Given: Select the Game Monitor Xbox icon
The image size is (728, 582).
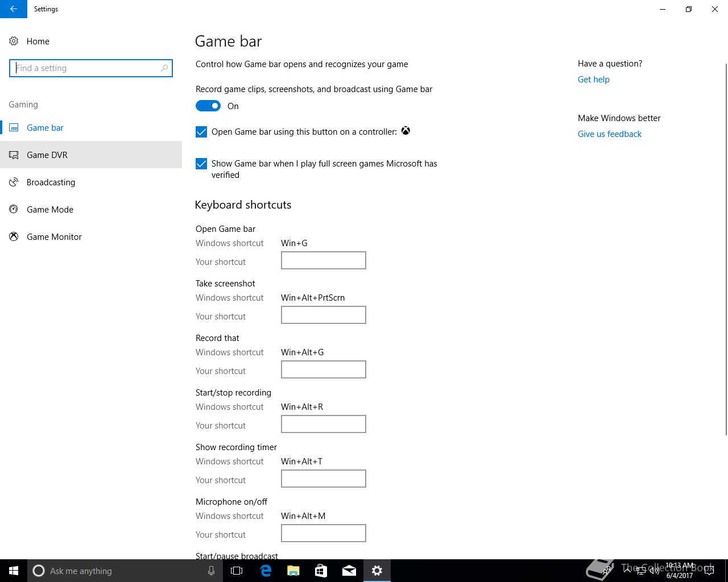Looking at the screenshot, I should (14, 236).
